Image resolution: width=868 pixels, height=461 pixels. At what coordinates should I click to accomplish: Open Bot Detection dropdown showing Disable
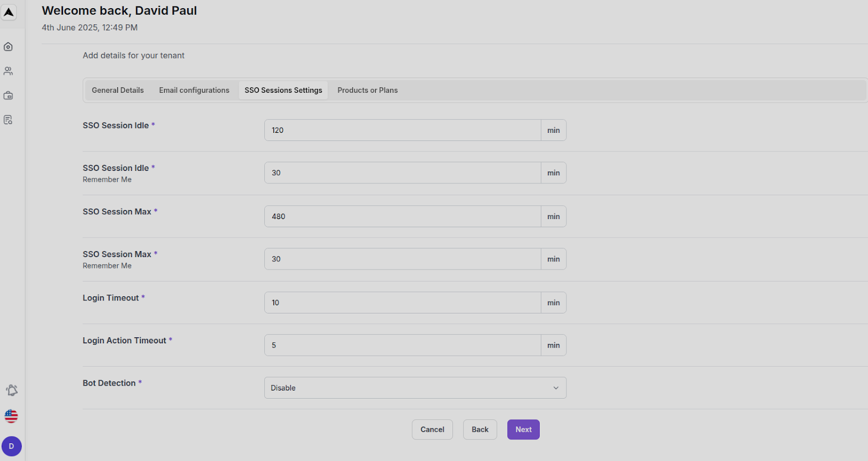click(416, 388)
